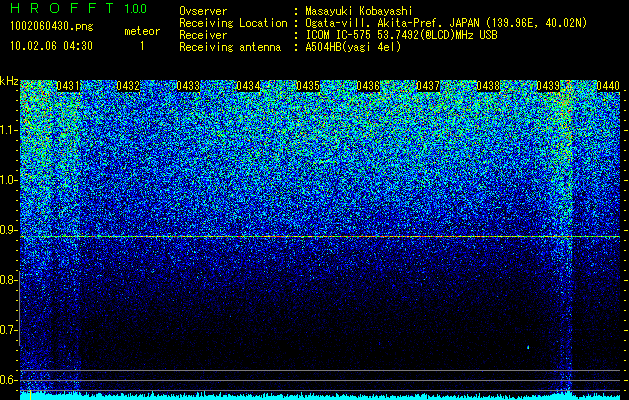The image size is (629, 400).
Task: Click the 1.1 frequency axis label
Action: (8, 130)
